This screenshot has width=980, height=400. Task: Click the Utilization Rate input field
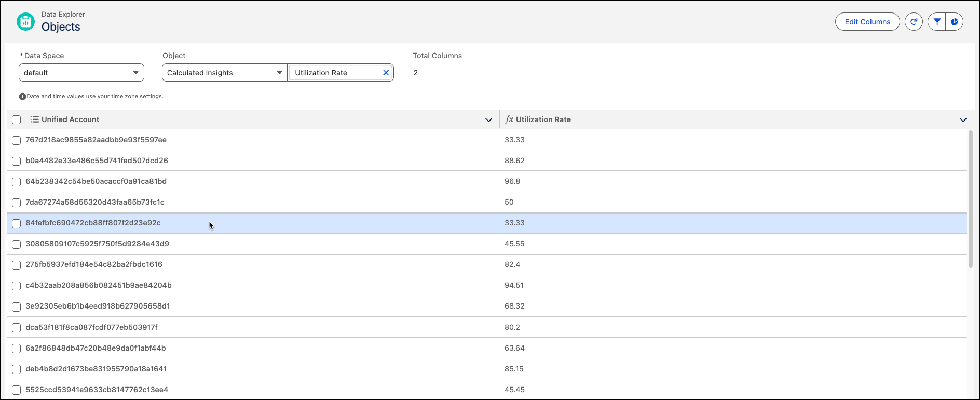[x=335, y=73]
